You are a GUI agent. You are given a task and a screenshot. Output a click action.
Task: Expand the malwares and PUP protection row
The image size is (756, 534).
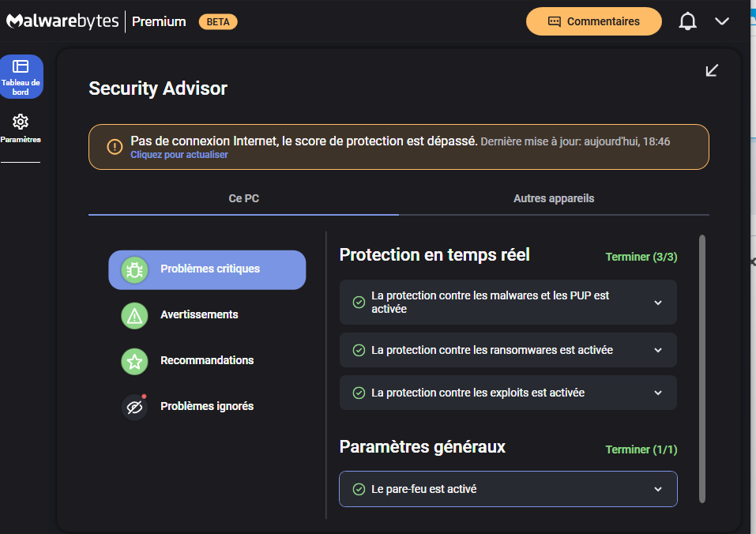508,303
